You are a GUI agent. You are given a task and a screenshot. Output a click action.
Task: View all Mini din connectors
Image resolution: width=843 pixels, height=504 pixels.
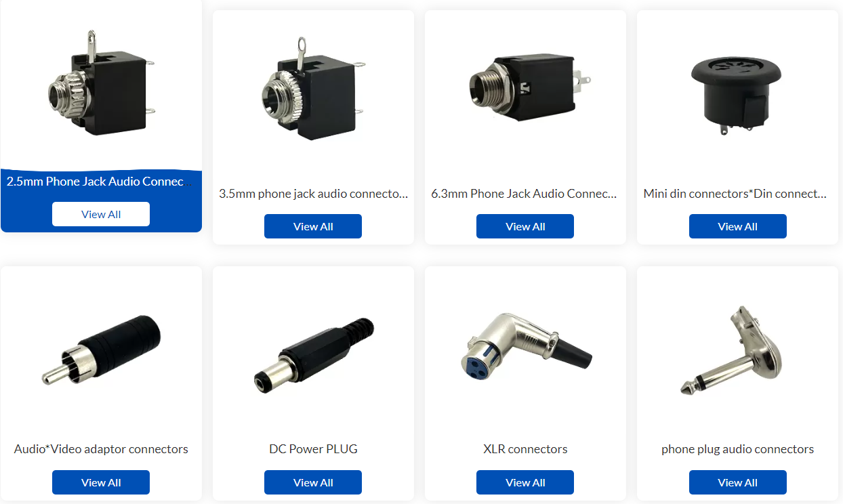coord(737,226)
